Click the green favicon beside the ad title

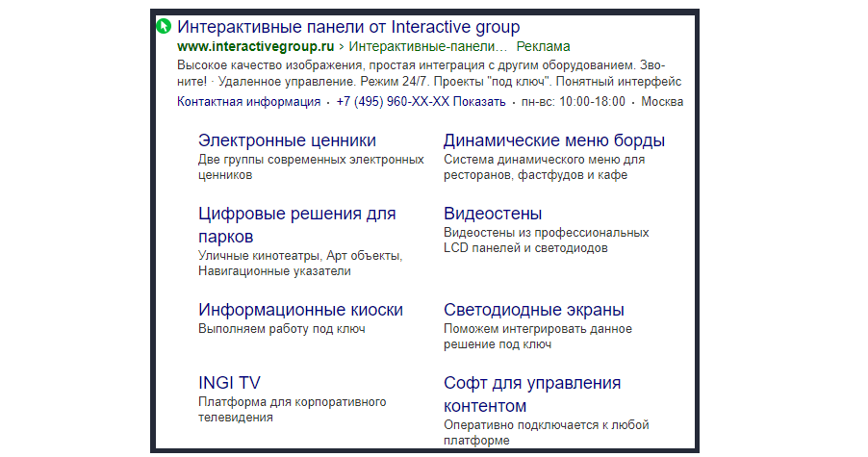pos(164,26)
